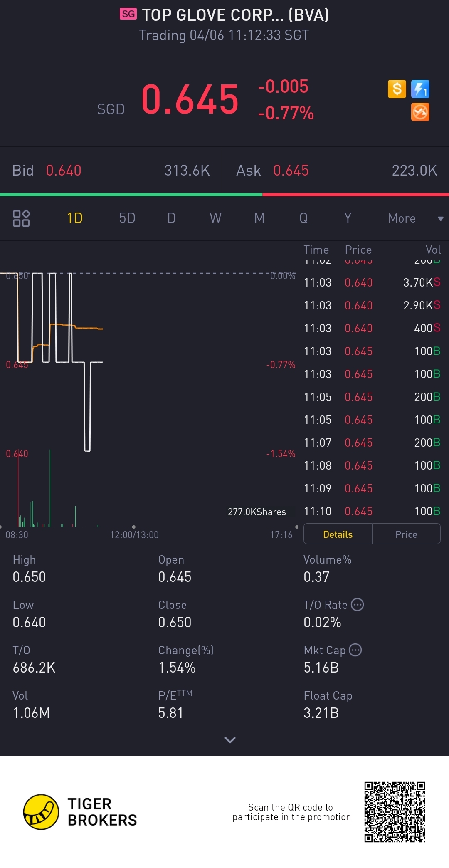Tap the 11:09 trade row
The image size is (449, 868).
tap(372, 488)
